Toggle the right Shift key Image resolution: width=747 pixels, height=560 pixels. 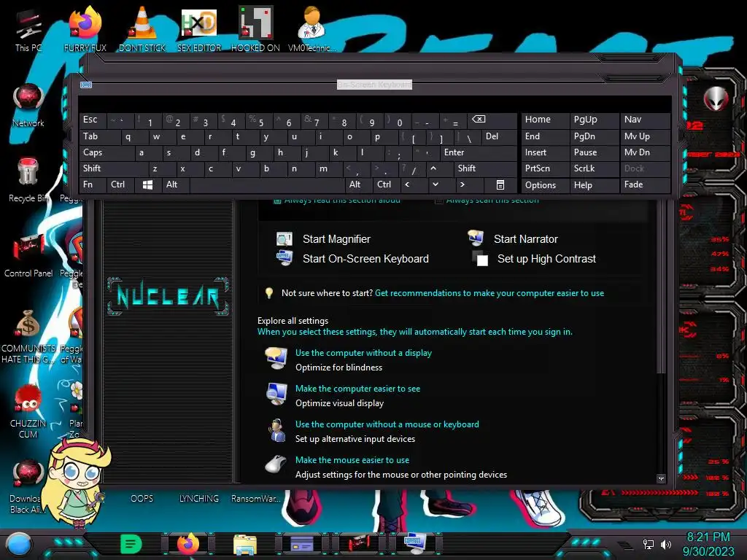[x=485, y=168]
